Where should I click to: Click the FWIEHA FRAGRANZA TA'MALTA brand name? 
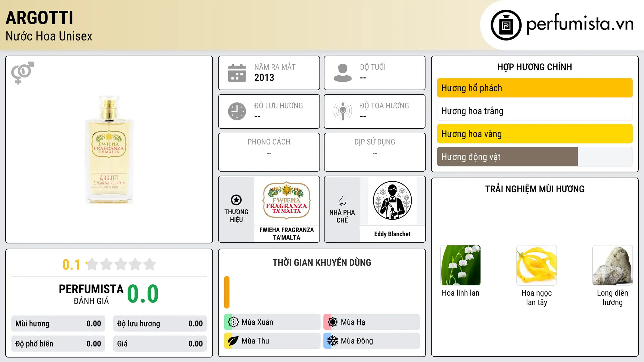pos(287,234)
